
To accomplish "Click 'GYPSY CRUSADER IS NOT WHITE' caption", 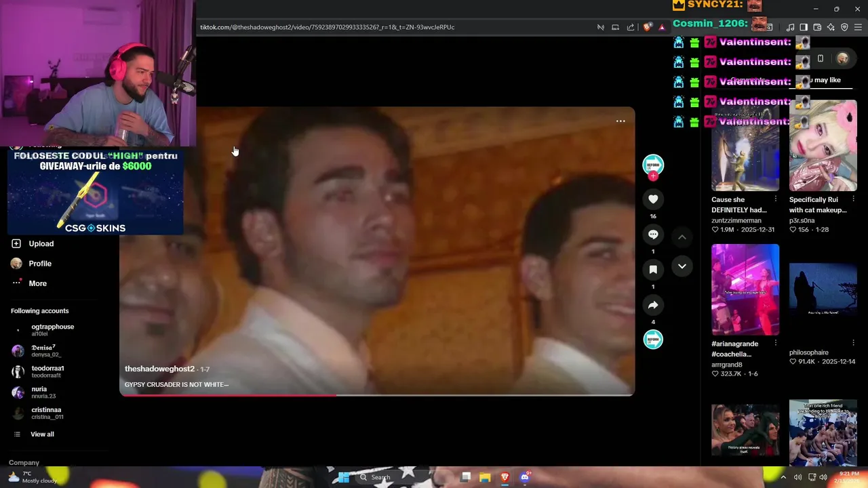I will [x=176, y=384].
